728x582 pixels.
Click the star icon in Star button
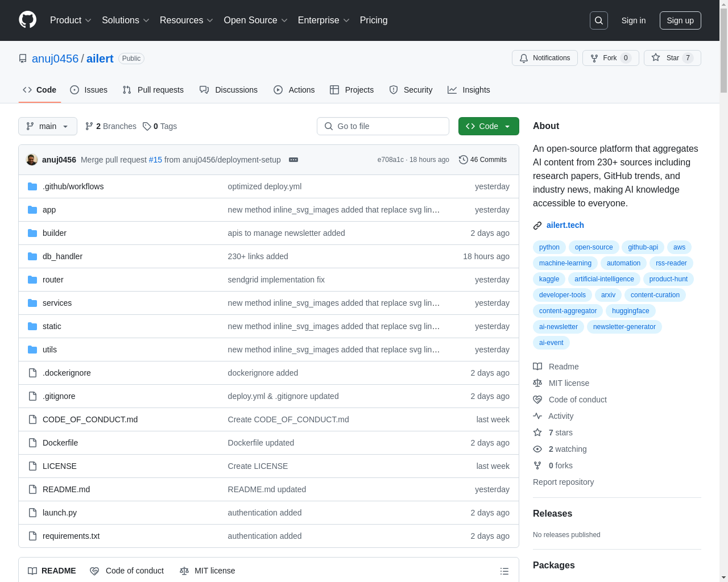(x=656, y=57)
